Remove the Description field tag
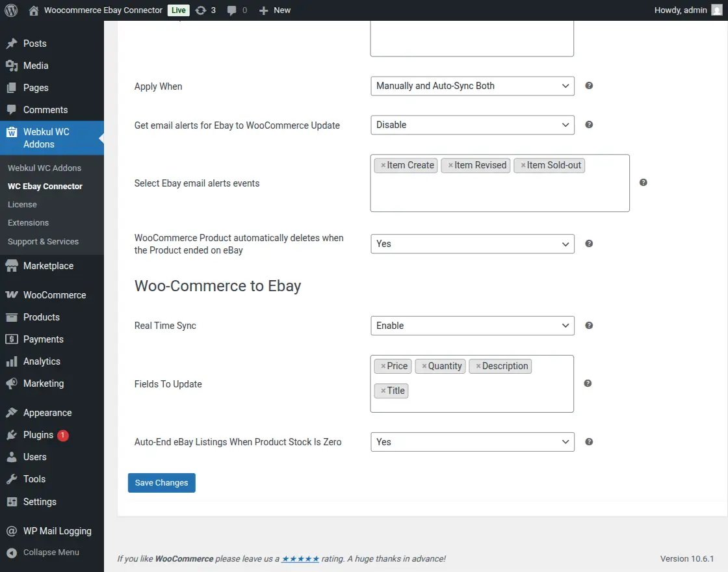Viewport: 728px width, 572px height. coord(478,367)
